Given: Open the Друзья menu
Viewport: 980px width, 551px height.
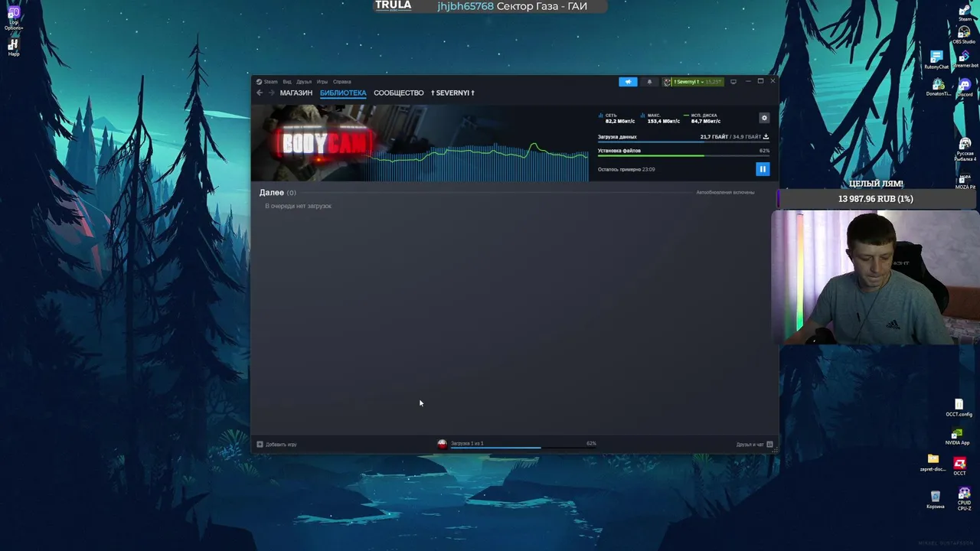Looking at the screenshot, I should 304,82.
